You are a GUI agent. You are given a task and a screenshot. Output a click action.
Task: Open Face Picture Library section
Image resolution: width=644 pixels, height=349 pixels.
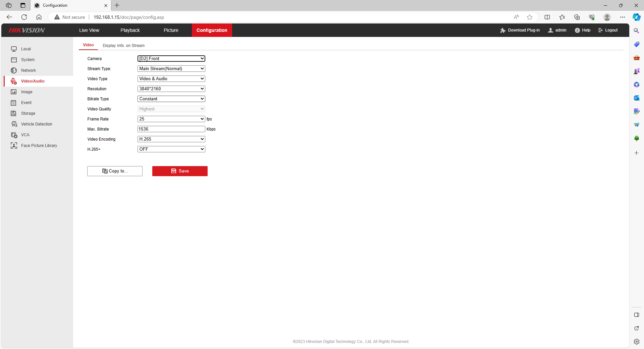[x=39, y=146]
